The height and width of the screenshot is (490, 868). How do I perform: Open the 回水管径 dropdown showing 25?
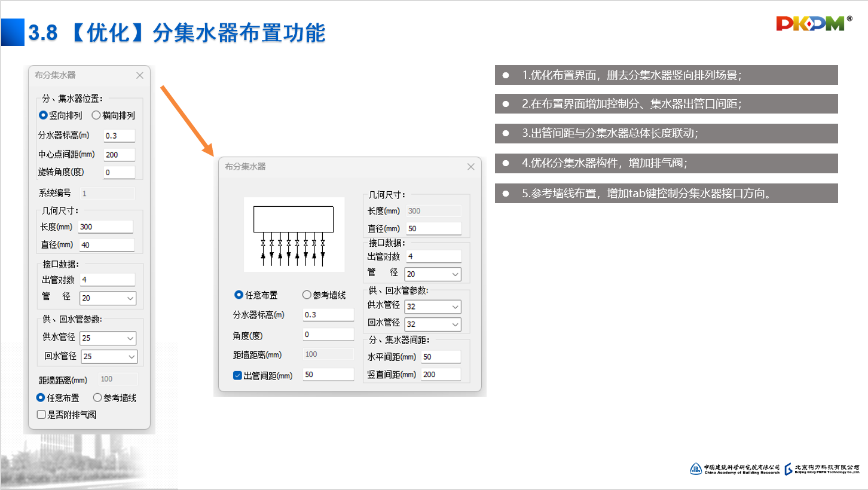point(109,357)
